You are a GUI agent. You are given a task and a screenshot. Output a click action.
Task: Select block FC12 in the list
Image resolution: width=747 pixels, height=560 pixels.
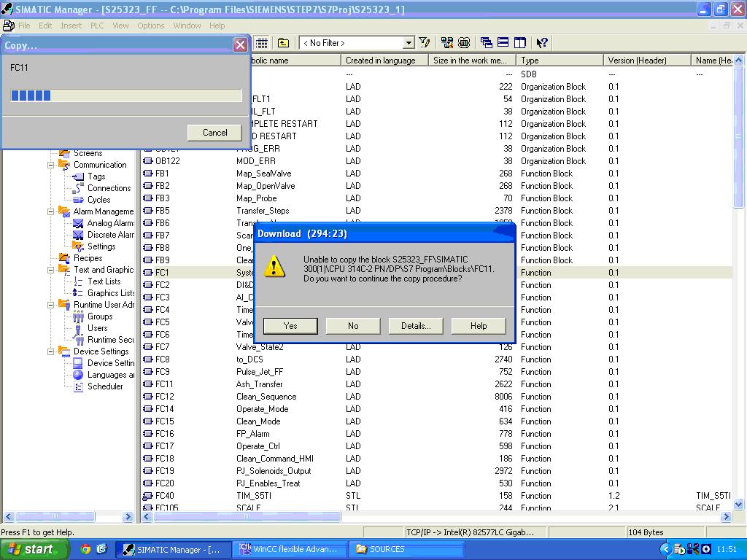tap(164, 396)
